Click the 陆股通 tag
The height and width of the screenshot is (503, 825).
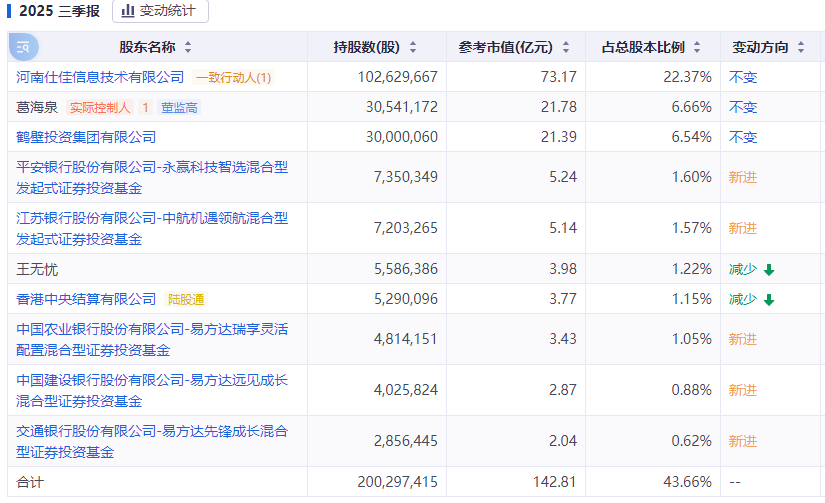coord(186,299)
